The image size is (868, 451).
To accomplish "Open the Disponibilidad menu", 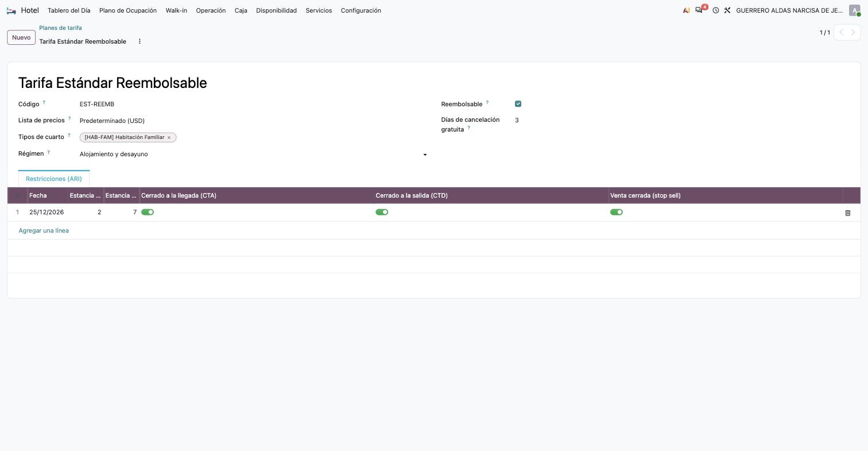I will click(276, 10).
